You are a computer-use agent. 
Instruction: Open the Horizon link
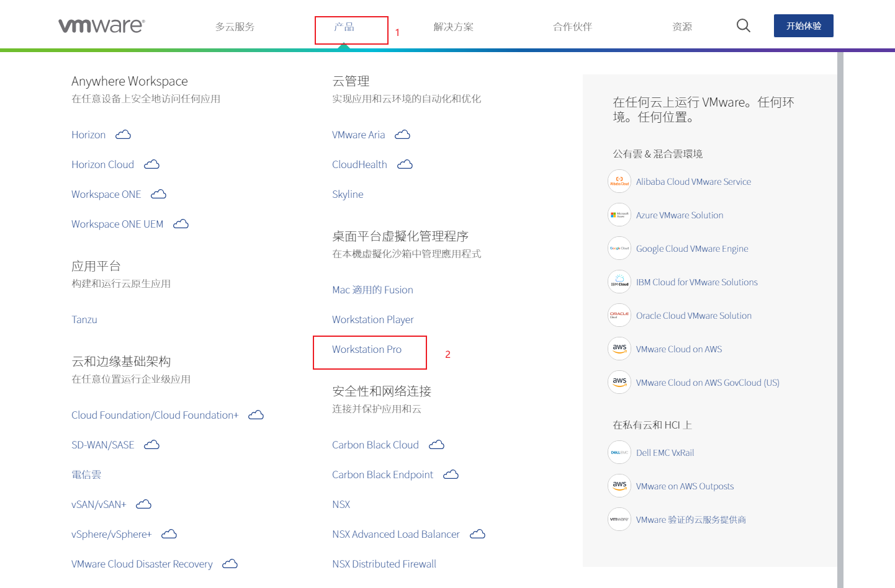89,135
